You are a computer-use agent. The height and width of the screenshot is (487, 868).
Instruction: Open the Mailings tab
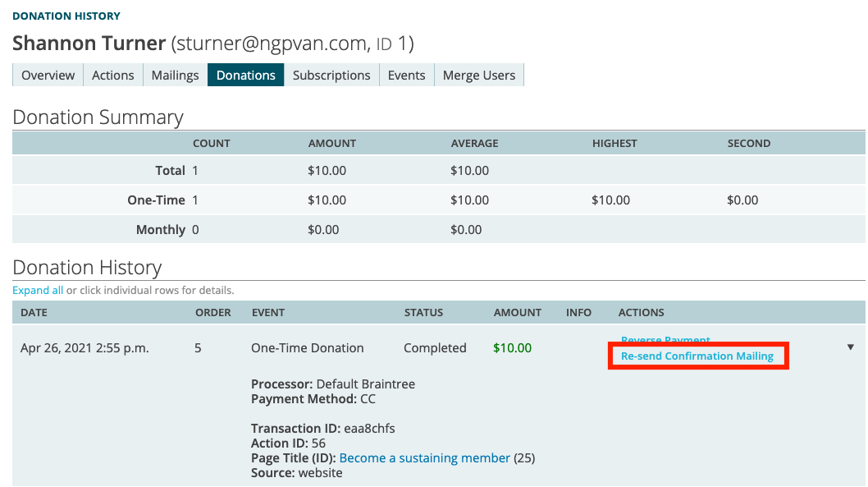pos(175,75)
